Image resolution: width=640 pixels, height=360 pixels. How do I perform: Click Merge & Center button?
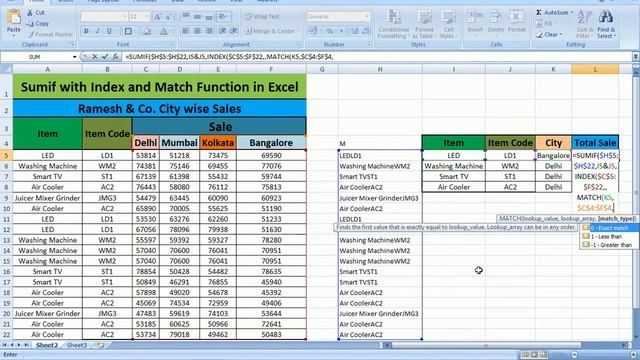(271, 31)
